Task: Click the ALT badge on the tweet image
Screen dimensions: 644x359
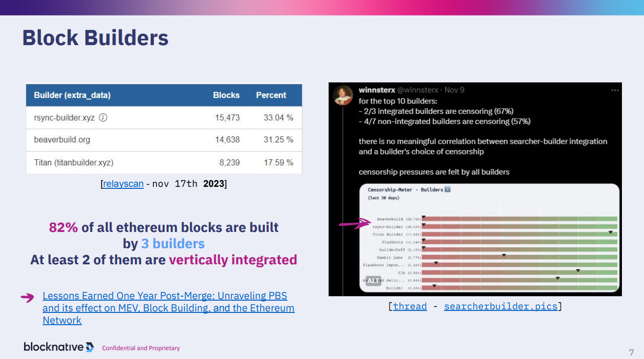Action: click(x=373, y=281)
